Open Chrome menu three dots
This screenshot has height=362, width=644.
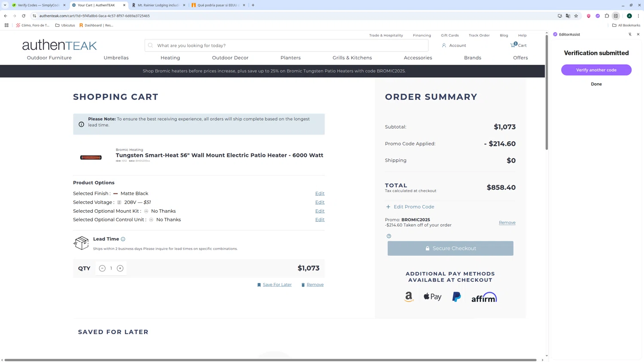tap(638, 16)
